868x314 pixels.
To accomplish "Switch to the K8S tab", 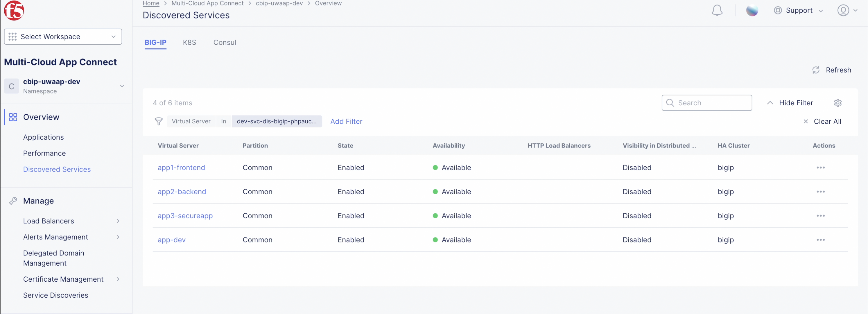I will (189, 43).
